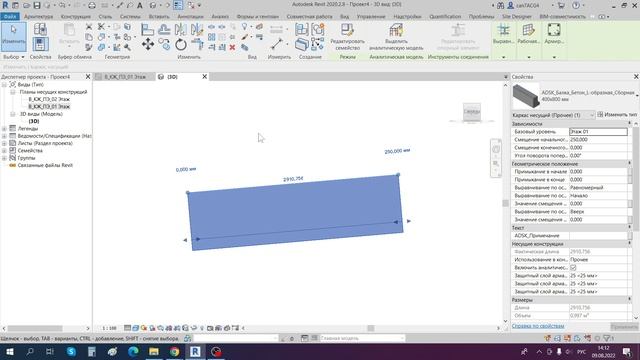This screenshot has width=640, height=360.
Task: Select the Mirror draw-axis tool
Action: click(197, 29)
